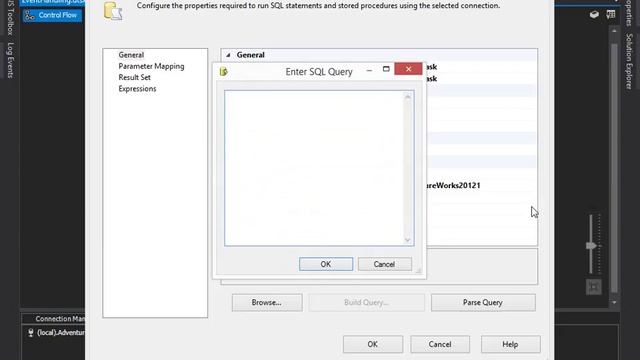640x360 pixels.
Task: Click the SQL task editor header icon
Action: click(x=113, y=11)
